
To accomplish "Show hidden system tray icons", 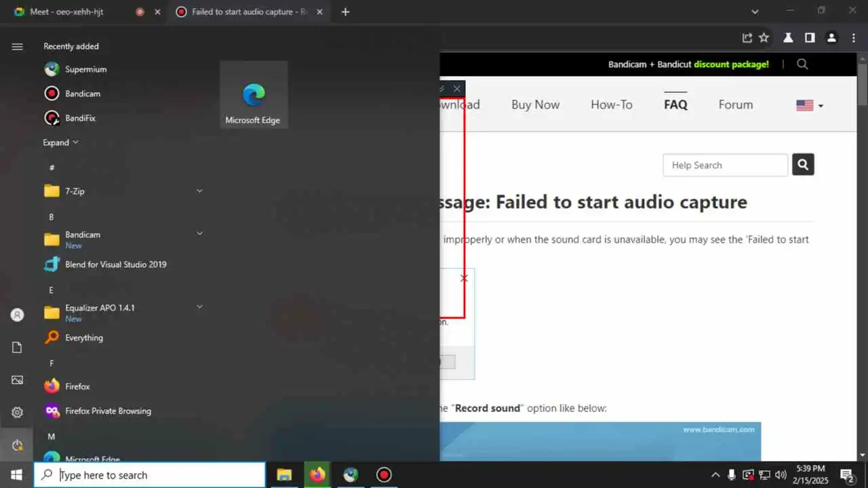I will (715, 474).
